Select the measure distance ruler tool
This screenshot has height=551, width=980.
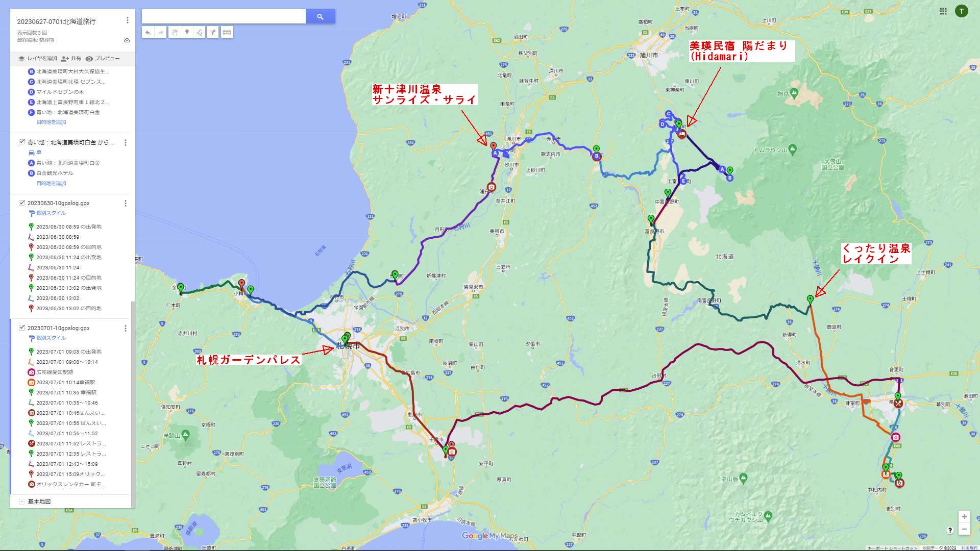[227, 33]
